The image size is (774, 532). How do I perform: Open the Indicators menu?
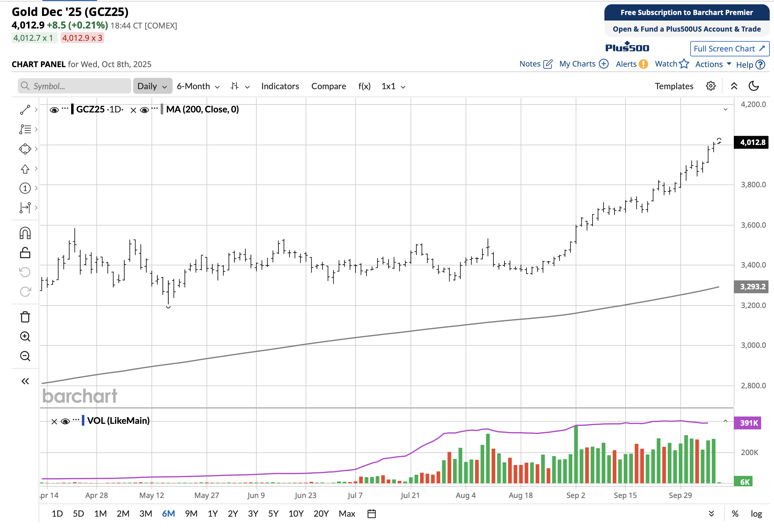tap(280, 86)
